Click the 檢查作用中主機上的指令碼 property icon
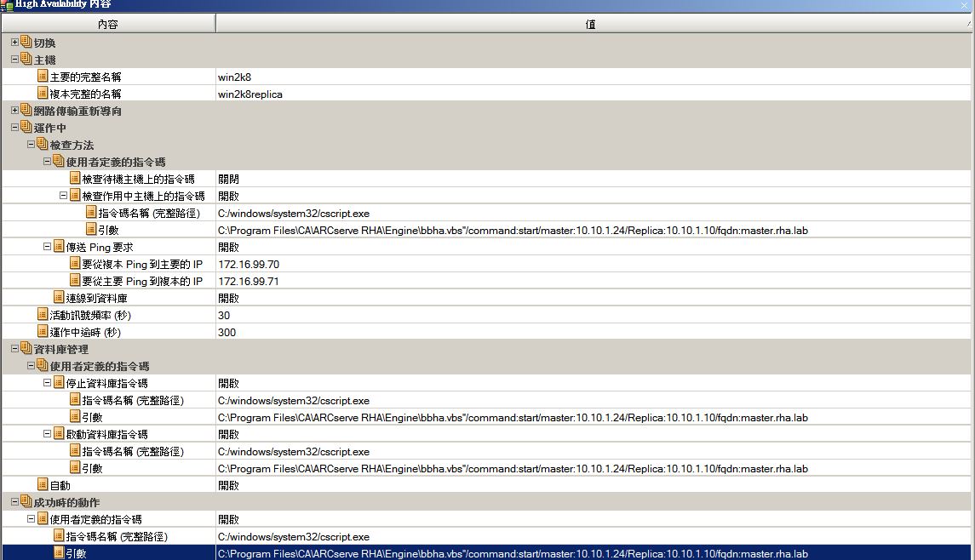This screenshot has width=975, height=560. (75, 195)
